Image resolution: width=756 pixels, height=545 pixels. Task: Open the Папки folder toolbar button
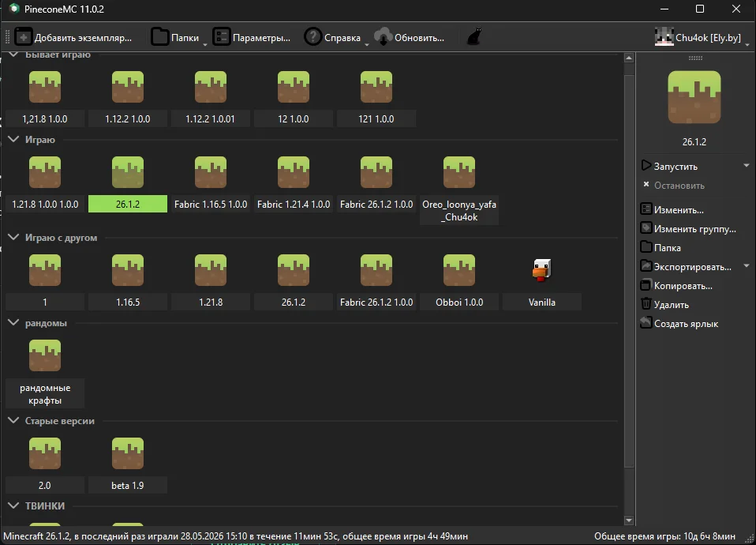click(x=174, y=37)
